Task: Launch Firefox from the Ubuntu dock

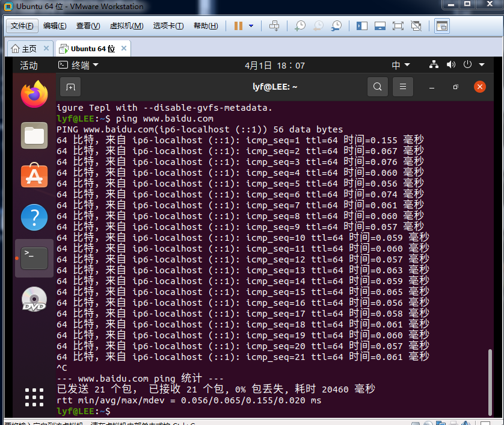Action: (34, 95)
